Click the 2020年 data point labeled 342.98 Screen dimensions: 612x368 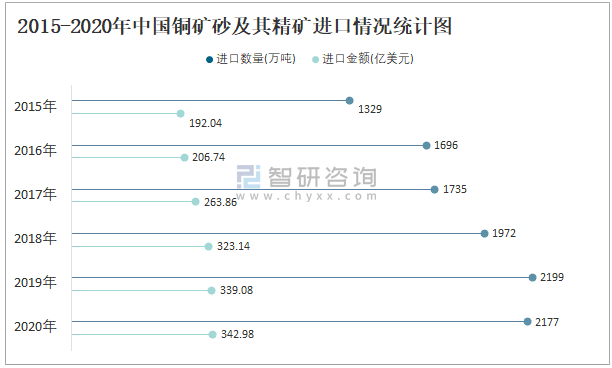pyautogui.click(x=212, y=334)
